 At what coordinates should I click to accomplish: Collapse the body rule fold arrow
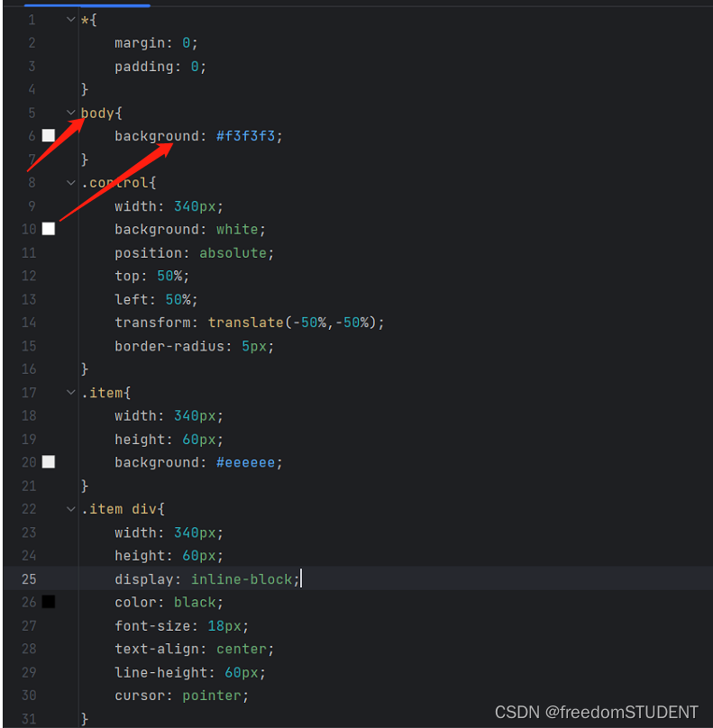[x=71, y=113]
